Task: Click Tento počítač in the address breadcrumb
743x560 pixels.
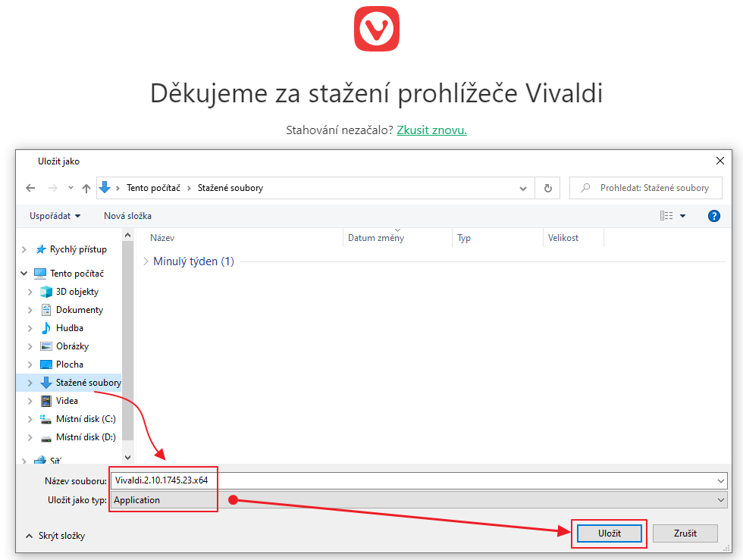Action: (x=153, y=188)
